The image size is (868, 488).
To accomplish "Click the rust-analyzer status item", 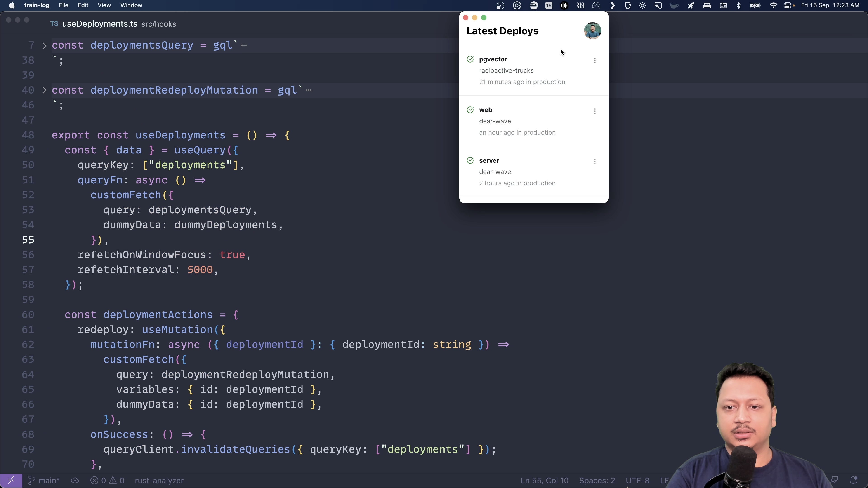I will pyautogui.click(x=159, y=481).
